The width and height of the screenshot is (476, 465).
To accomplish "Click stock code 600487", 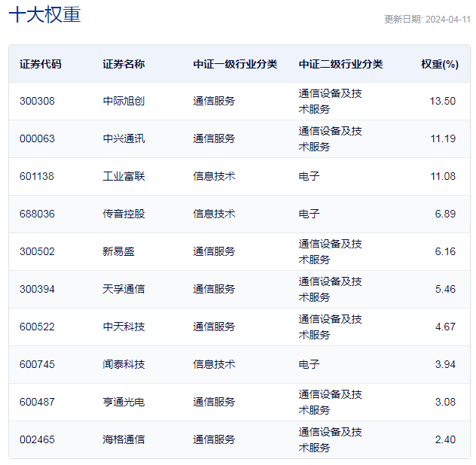I will click(x=37, y=402).
